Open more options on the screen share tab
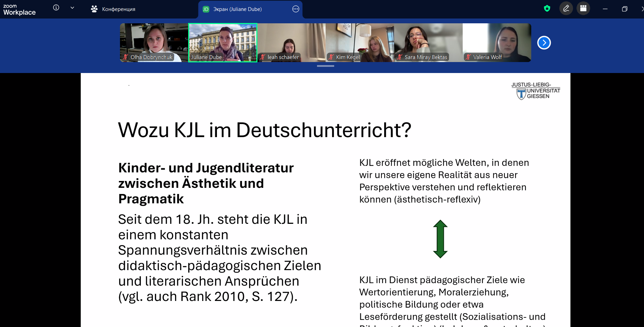Image resolution: width=644 pixels, height=327 pixels. pos(295,9)
